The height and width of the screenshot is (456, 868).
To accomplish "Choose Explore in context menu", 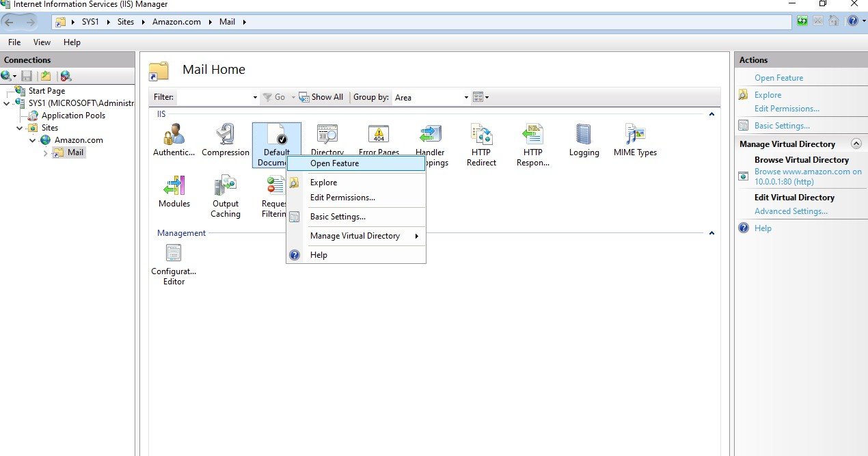I will click(x=356, y=183).
